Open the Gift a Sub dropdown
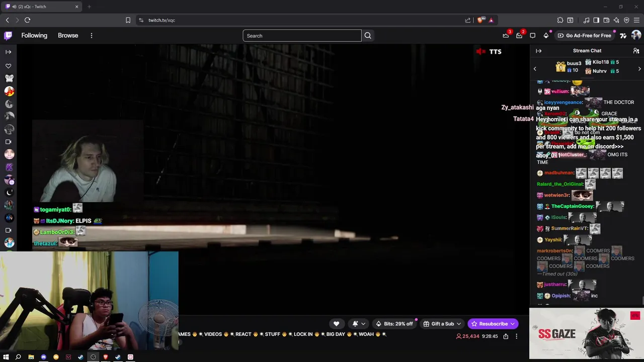Image resolution: width=644 pixels, height=362 pixels. pos(442,324)
